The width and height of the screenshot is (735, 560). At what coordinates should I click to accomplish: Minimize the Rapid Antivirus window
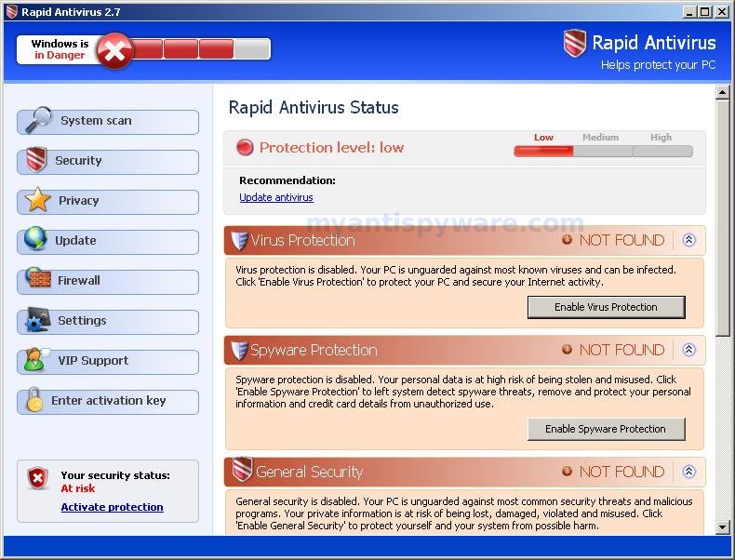[689, 12]
